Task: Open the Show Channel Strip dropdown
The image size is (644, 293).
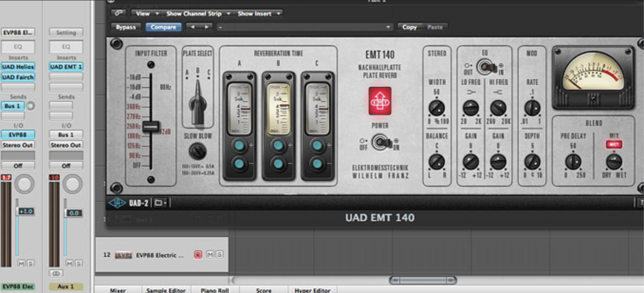Action: click(x=198, y=13)
